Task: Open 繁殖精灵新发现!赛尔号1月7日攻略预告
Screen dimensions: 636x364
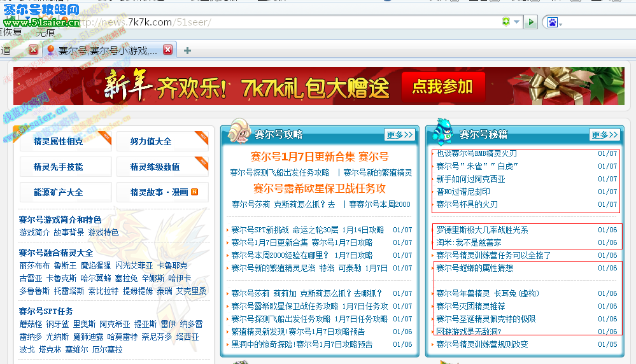Action: click(298, 332)
